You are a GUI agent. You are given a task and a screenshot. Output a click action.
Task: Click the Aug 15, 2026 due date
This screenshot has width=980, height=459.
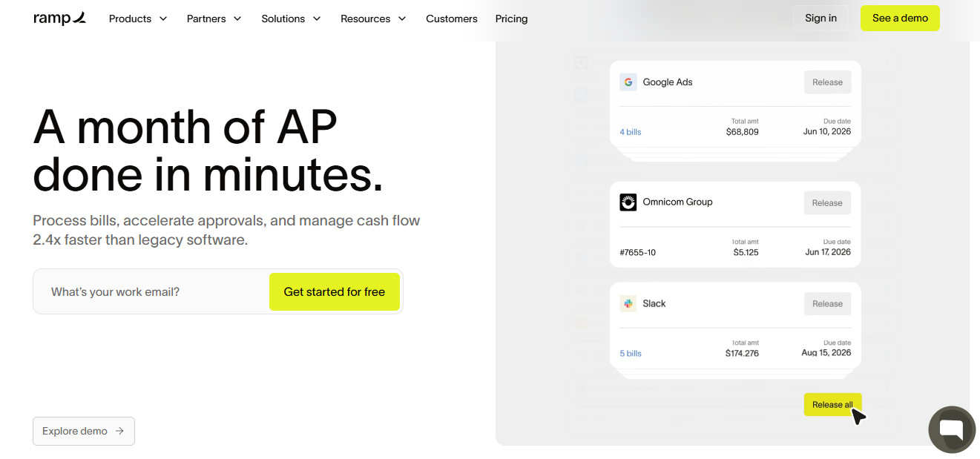pyautogui.click(x=826, y=353)
